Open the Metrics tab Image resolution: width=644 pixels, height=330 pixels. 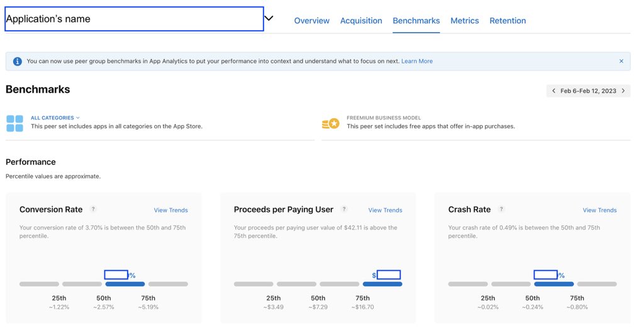click(x=465, y=21)
